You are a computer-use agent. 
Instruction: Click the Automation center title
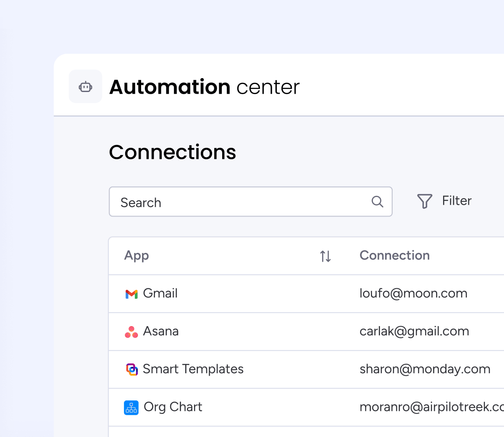tap(205, 87)
